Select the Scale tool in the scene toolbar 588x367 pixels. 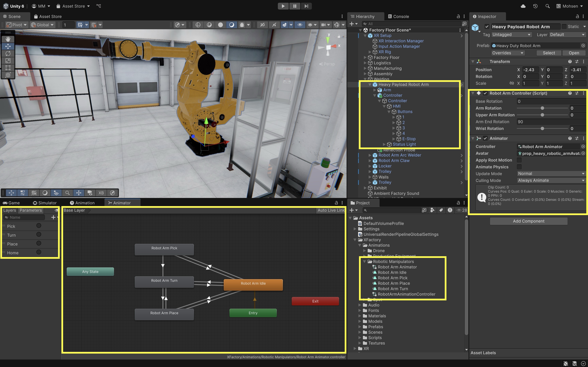coord(8,61)
